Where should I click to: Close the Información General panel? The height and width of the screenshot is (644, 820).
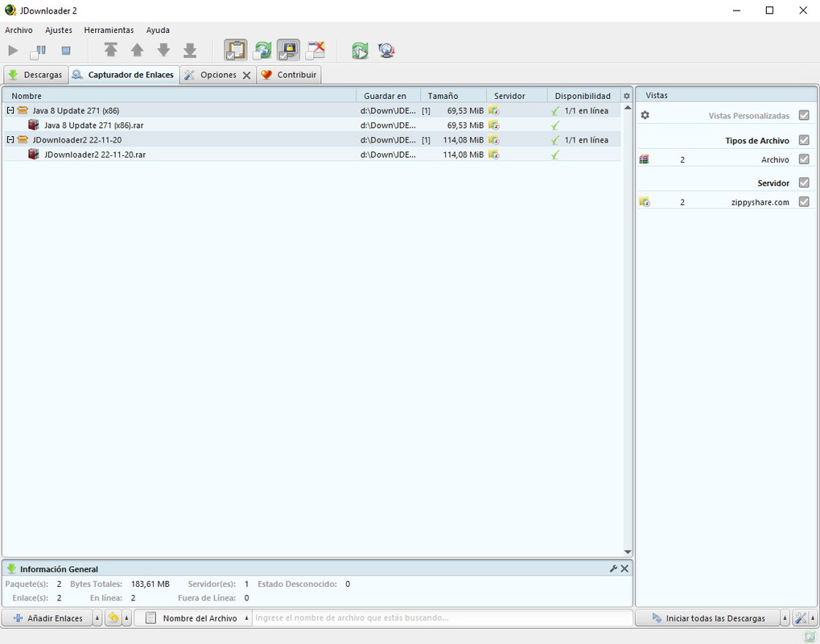point(624,568)
